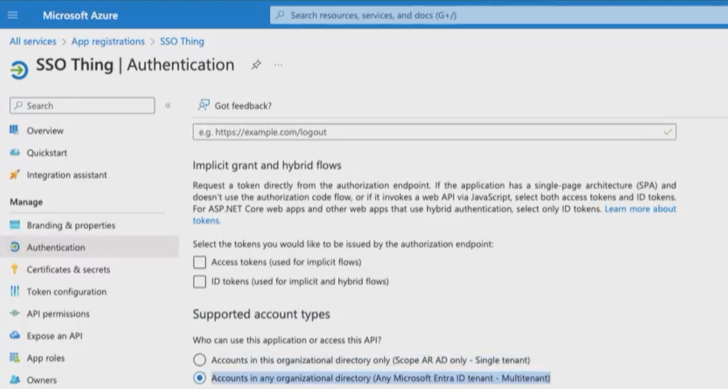The width and height of the screenshot is (728, 389).
Task: Open Got feedback? link
Action: [243, 106]
